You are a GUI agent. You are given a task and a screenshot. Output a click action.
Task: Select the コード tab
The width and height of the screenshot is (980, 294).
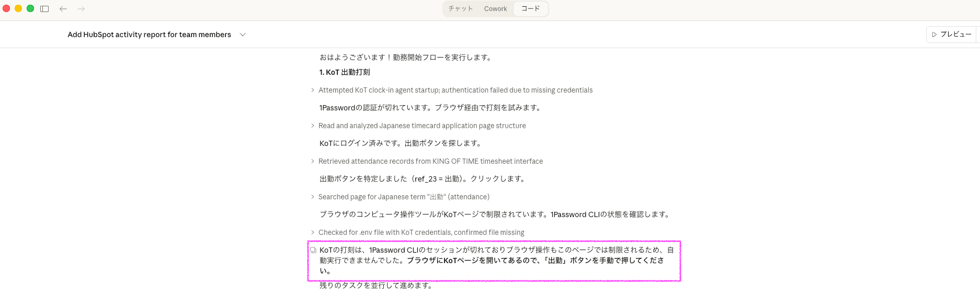point(530,9)
